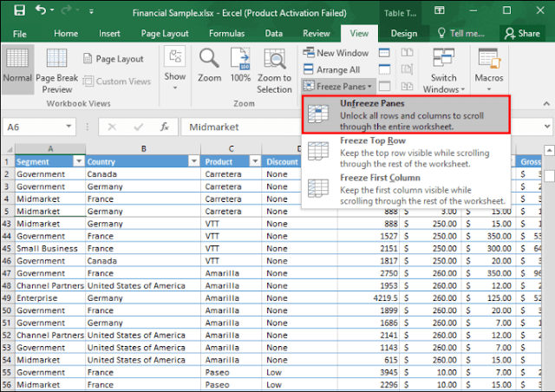Select column C header
The width and height of the screenshot is (555, 392).
coord(232,148)
